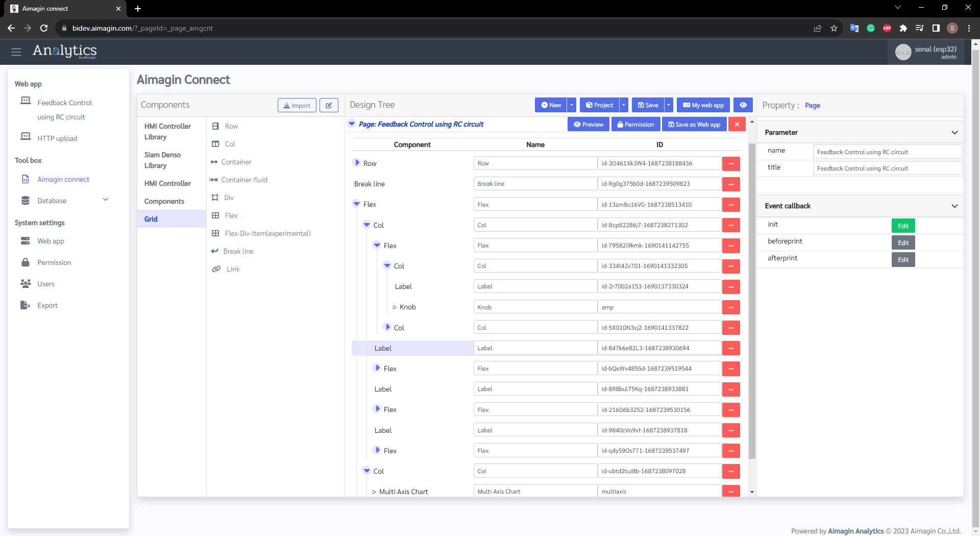The height and width of the screenshot is (536, 980).
Task: Open Feedback Control using RC circuit web app
Action: pyautogui.click(x=64, y=110)
